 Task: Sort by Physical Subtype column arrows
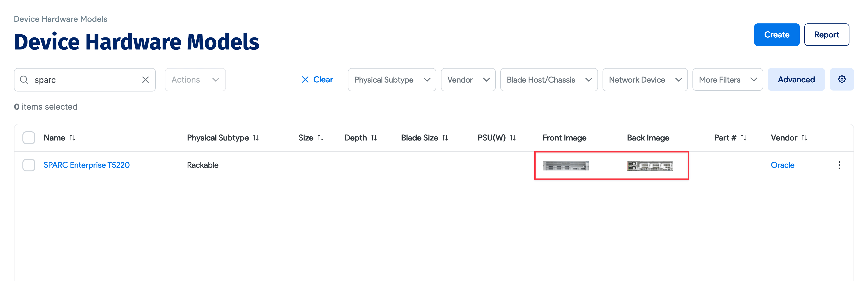256,138
